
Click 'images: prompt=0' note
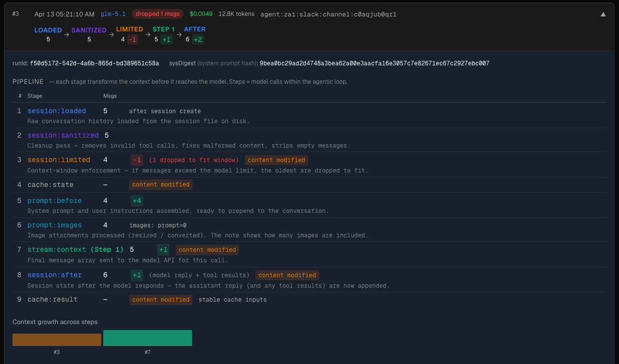(x=158, y=225)
